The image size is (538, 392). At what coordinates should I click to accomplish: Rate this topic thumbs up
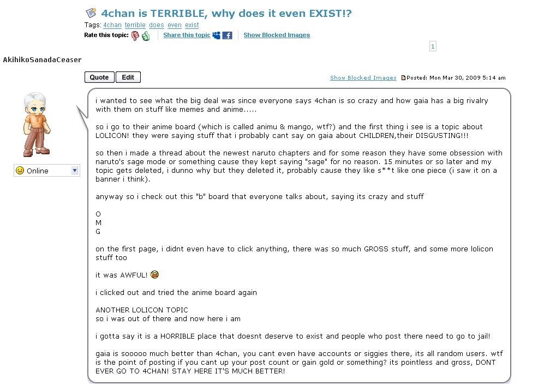click(x=146, y=35)
